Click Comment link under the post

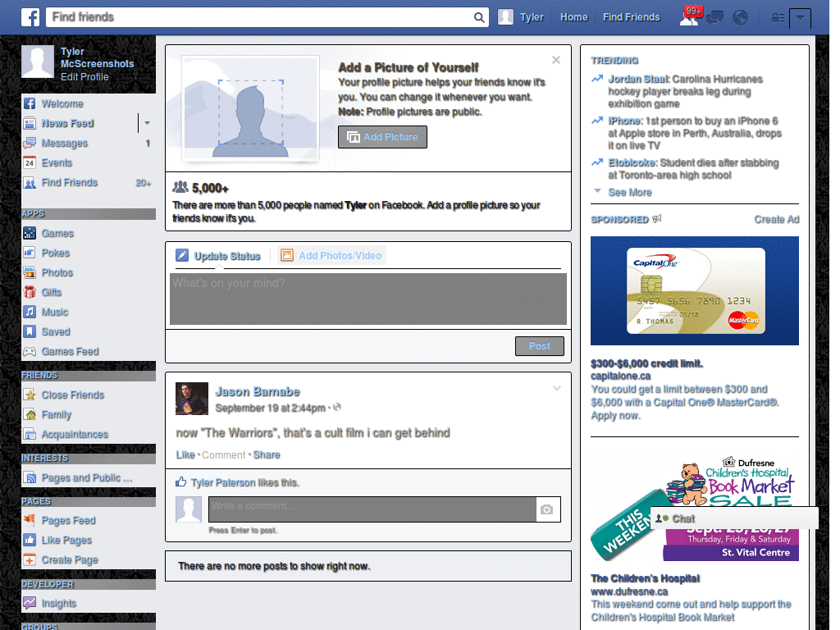point(223,454)
